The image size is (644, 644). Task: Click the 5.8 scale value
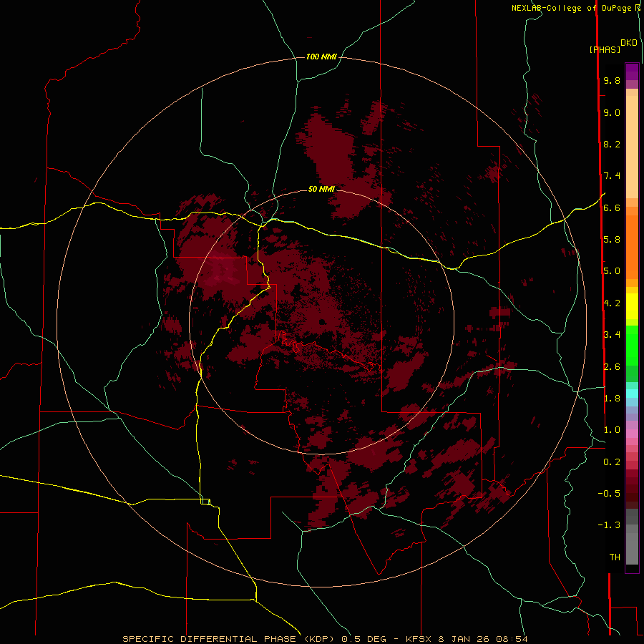(612, 240)
